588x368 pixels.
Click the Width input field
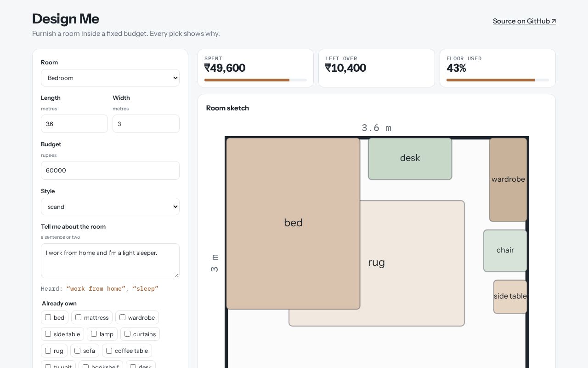pos(146,124)
